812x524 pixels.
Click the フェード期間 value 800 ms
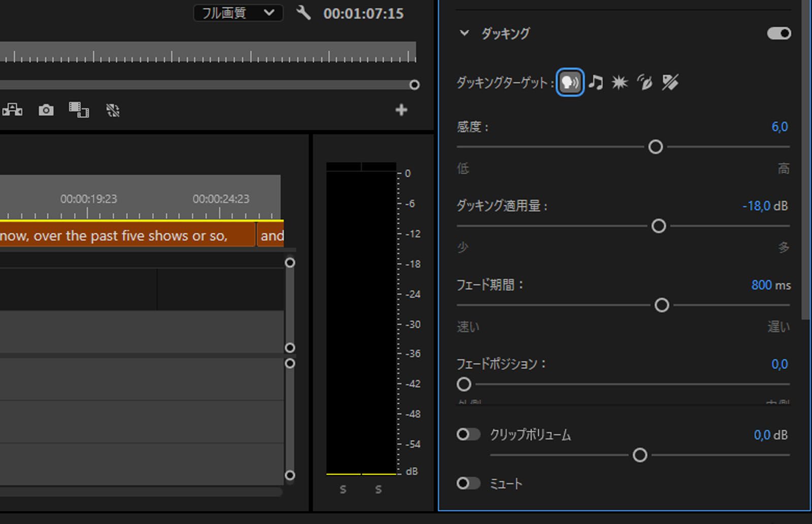pyautogui.click(x=771, y=285)
